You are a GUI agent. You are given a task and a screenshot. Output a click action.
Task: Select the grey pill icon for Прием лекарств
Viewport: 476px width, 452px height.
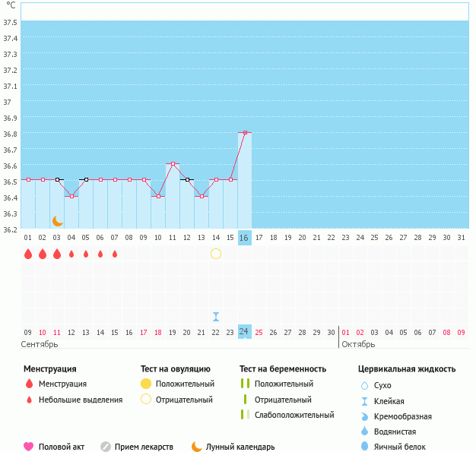106,447
